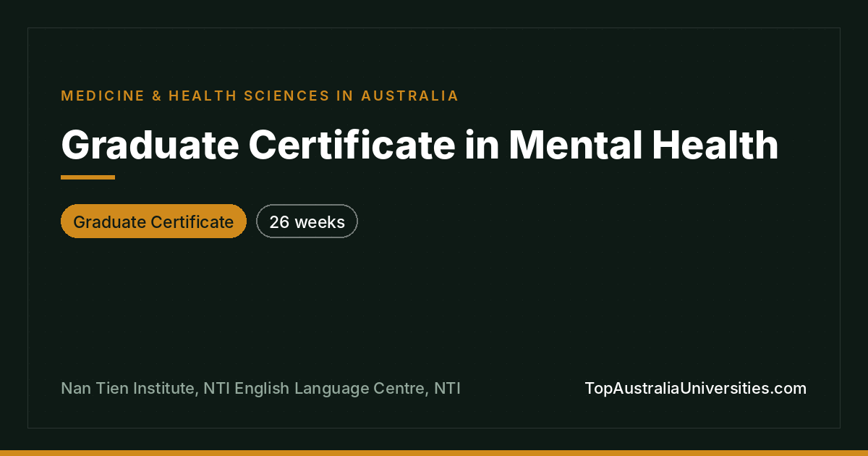868x456 pixels.
Task: Click the 26 weeks duration badge
Action: click(x=307, y=221)
